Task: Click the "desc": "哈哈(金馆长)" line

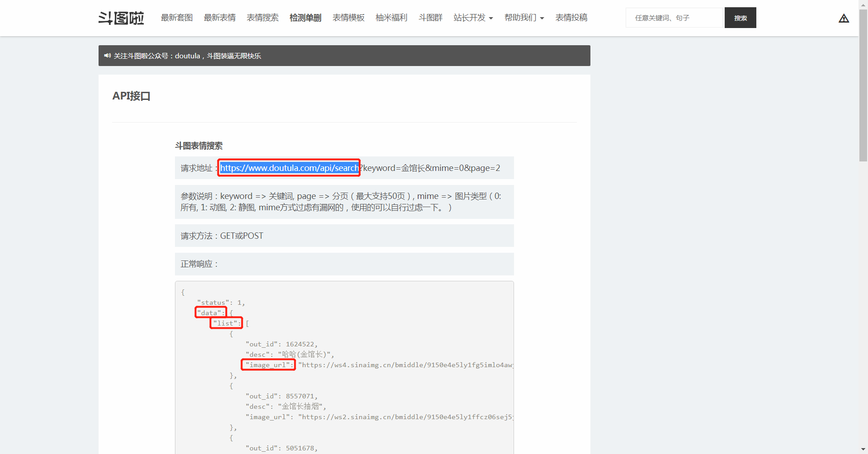Action: click(290, 355)
